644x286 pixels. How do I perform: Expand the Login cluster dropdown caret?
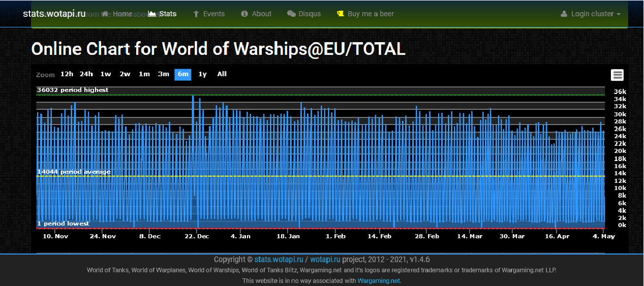pyautogui.click(x=619, y=14)
